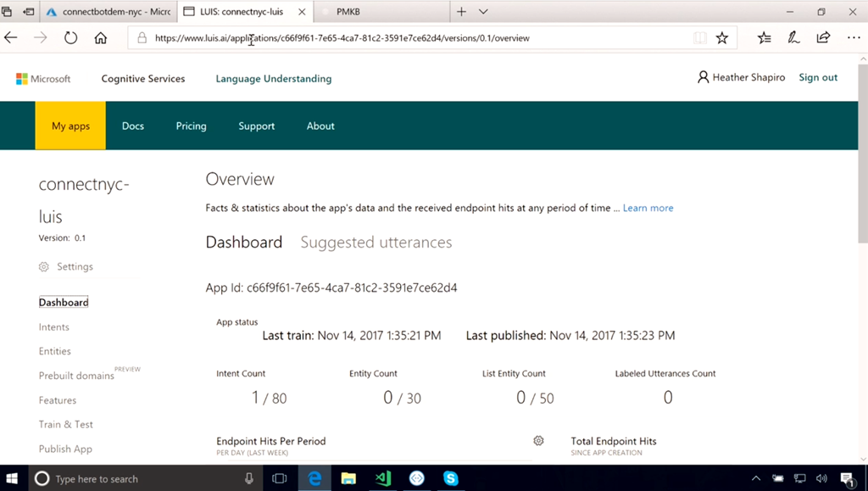The height and width of the screenshot is (491, 868).
Task: Open the Docs menu item
Action: [133, 126]
